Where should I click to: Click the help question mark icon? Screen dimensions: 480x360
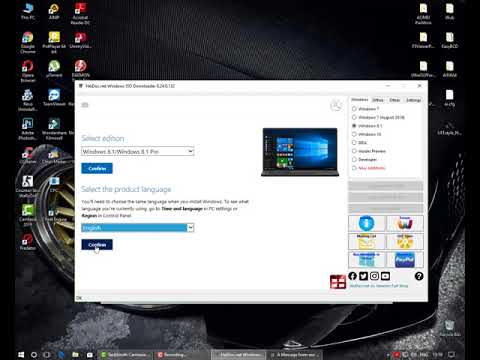tap(419, 276)
